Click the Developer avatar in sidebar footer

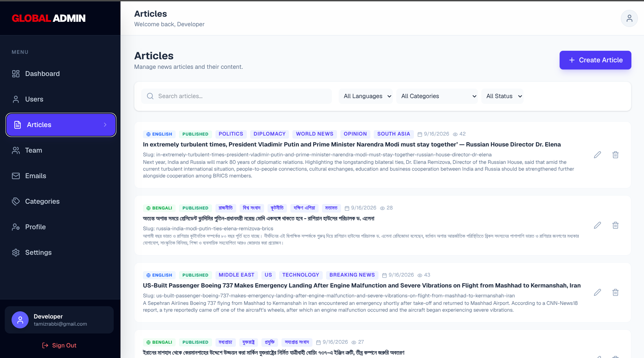[20, 320]
